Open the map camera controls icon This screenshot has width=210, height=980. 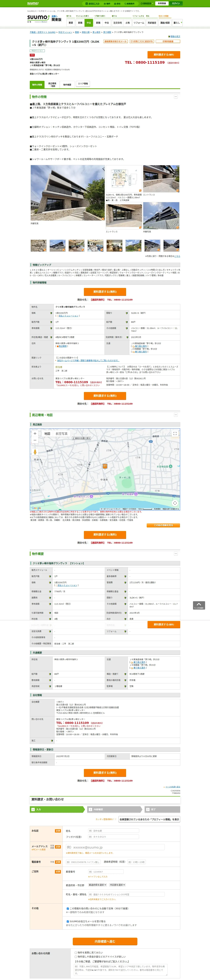click(x=175, y=503)
